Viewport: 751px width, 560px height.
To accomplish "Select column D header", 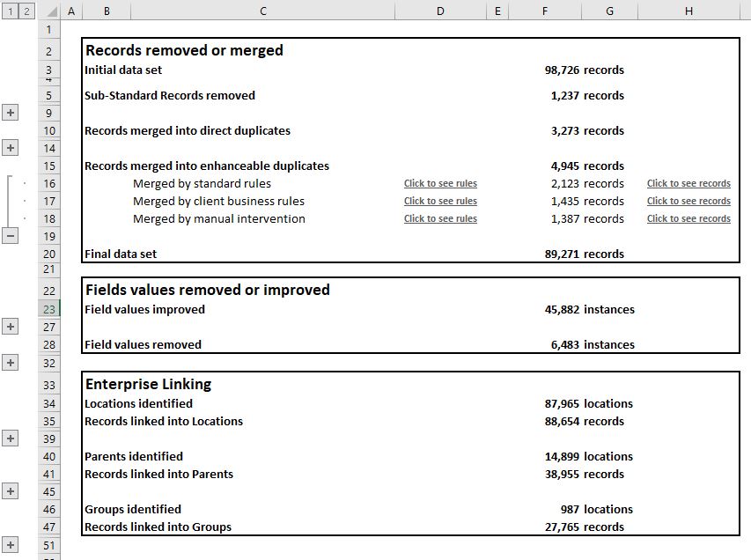I will 440,11.
